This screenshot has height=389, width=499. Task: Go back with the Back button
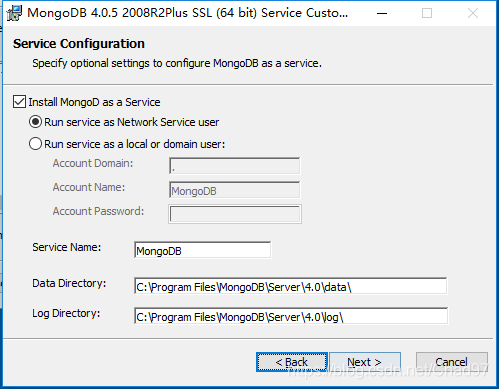[x=292, y=362]
